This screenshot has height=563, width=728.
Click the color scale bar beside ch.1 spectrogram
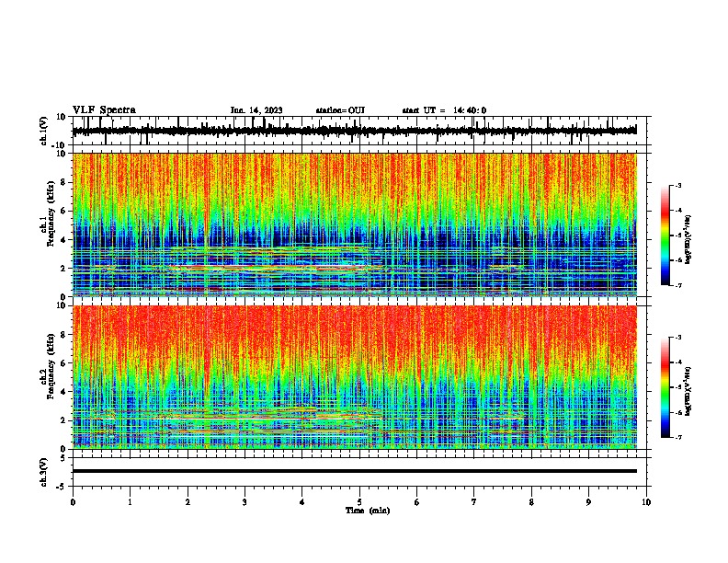click(665, 236)
